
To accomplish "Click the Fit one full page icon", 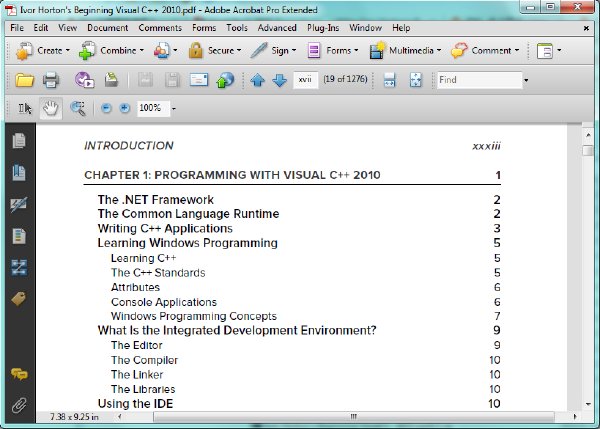I will (x=416, y=80).
